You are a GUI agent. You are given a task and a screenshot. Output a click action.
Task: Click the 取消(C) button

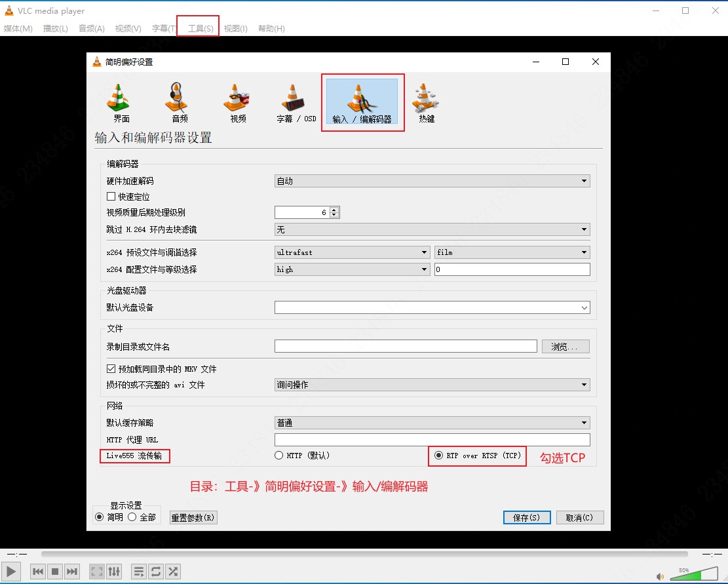pos(580,518)
